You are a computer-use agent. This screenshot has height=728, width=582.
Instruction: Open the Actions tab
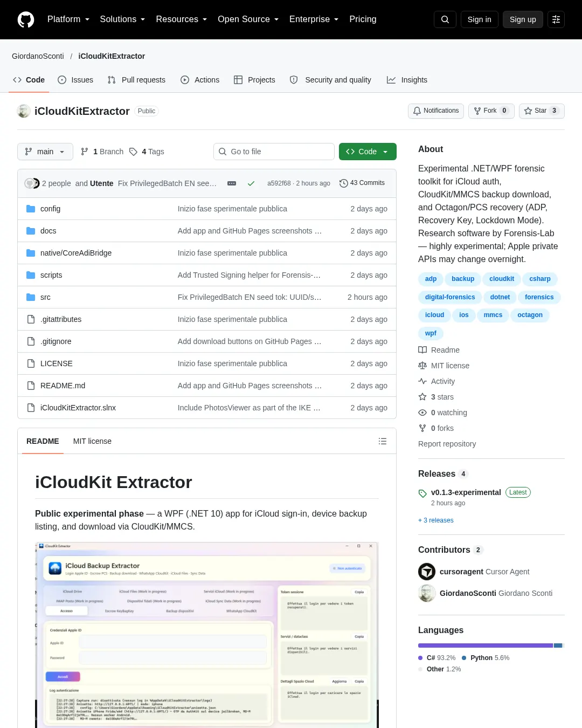(200, 80)
